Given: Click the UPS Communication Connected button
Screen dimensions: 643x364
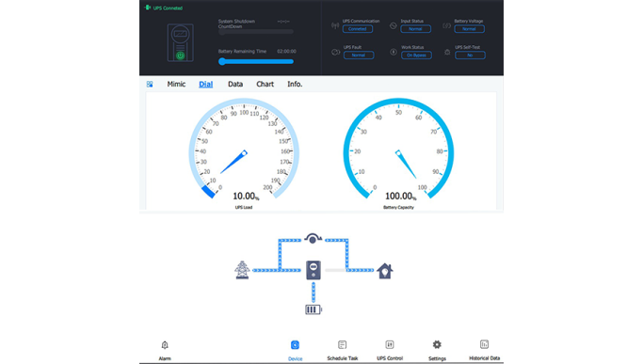Looking at the screenshot, I should (x=358, y=29).
